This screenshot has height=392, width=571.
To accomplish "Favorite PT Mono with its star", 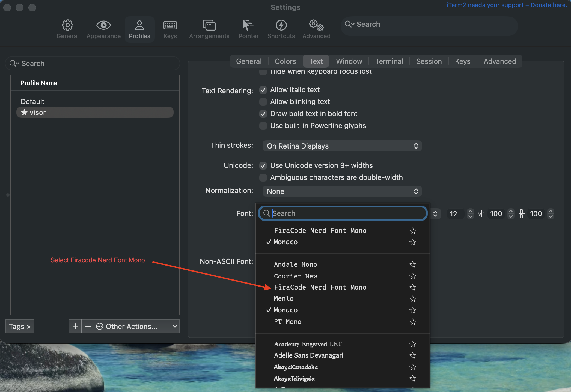I will pyautogui.click(x=412, y=322).
